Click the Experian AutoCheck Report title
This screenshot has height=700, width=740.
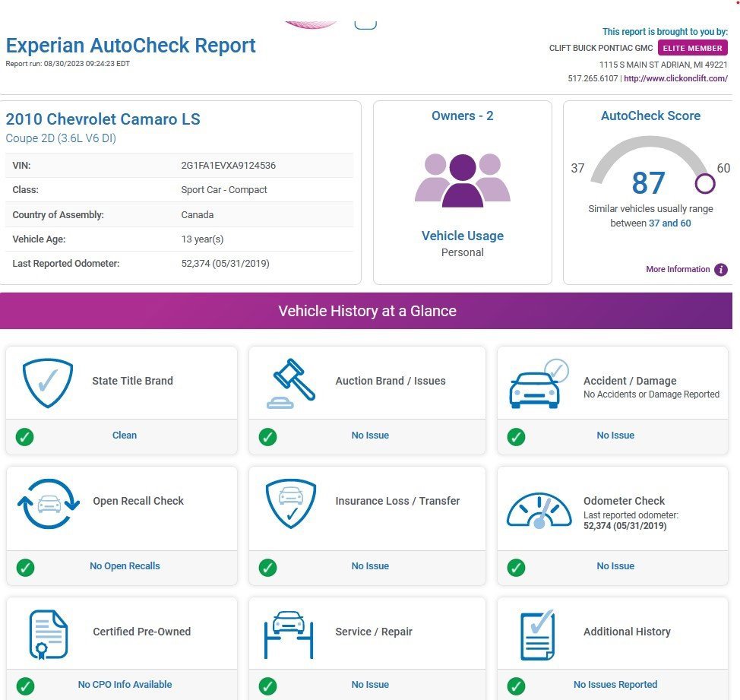(131, 46)
